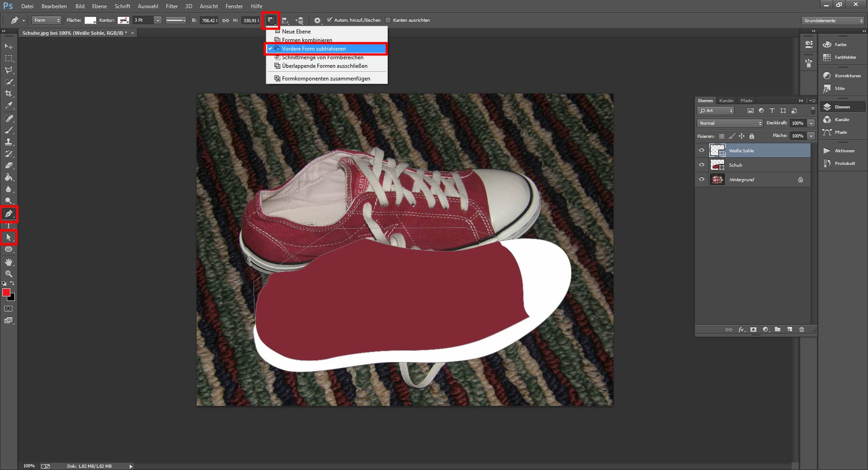The width and height of the screenshot is (868, 470).
Task: Open the Protokoll panel icon
Action: [827, 164]
